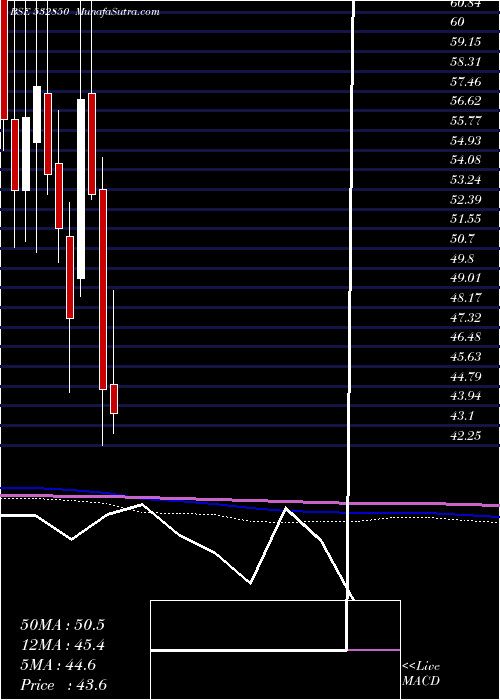Click the 57.46 price level label
This screenshot has width=500, height=700.
(466, 82)
